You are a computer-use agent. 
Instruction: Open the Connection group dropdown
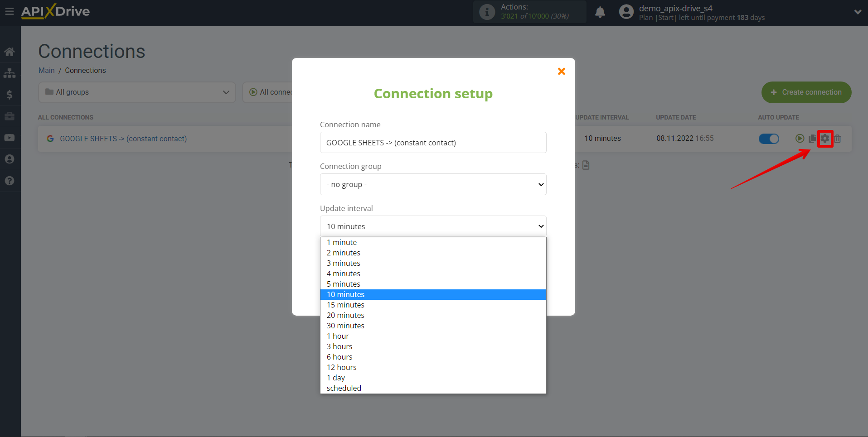(433, 184)
